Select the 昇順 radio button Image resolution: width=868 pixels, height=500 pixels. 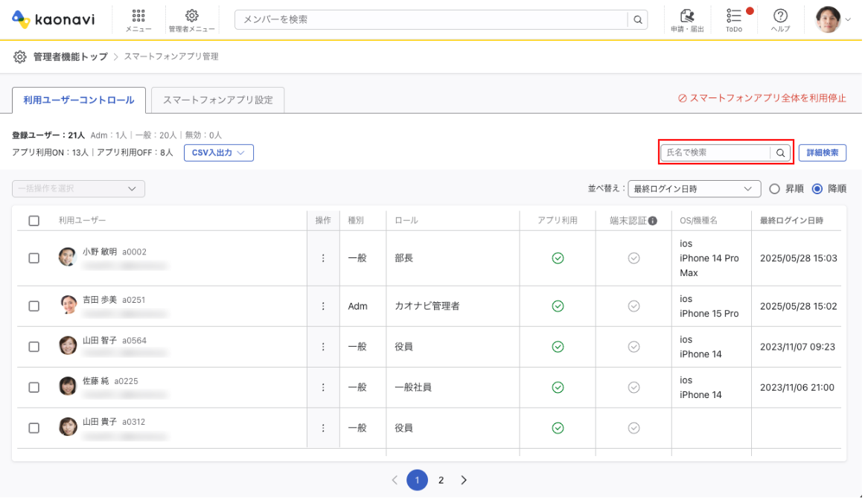tap(774, 189)
